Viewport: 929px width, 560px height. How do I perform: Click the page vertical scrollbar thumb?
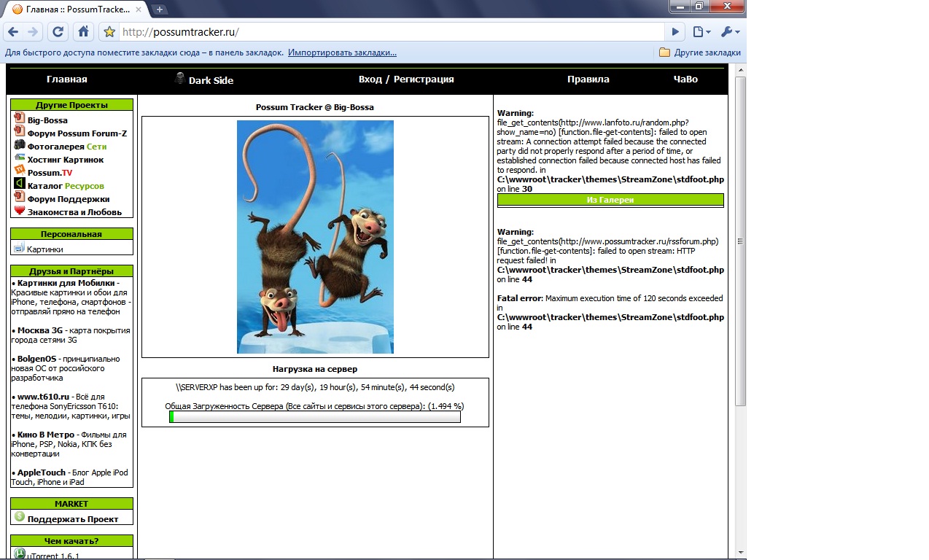coord(740,241)
